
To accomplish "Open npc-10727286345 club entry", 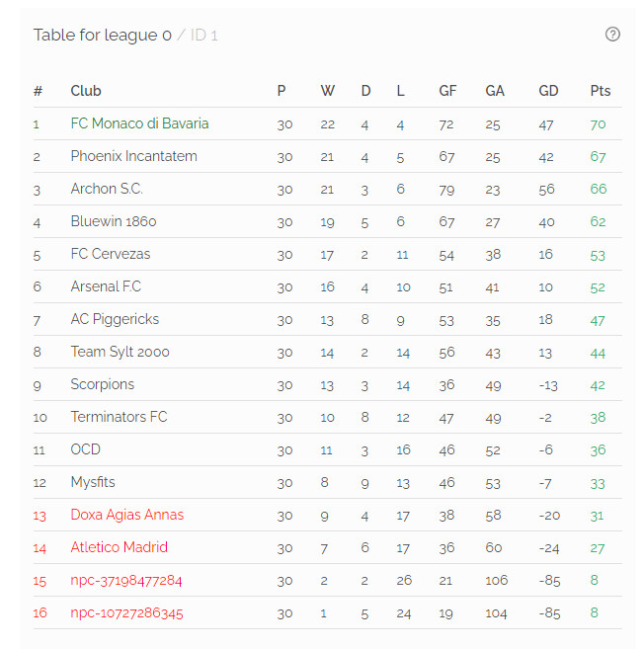I will (126, 613).
